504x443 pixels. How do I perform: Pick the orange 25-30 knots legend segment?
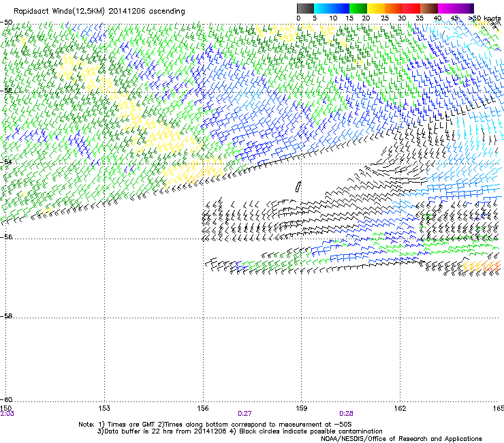(x=394, y=8)
